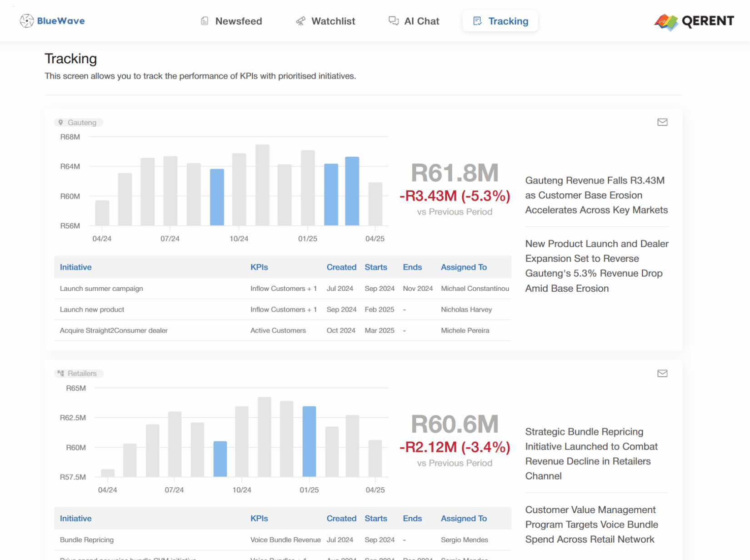Sort Retailers table by KPIs column
750x560 pixels.
point(259,519)
